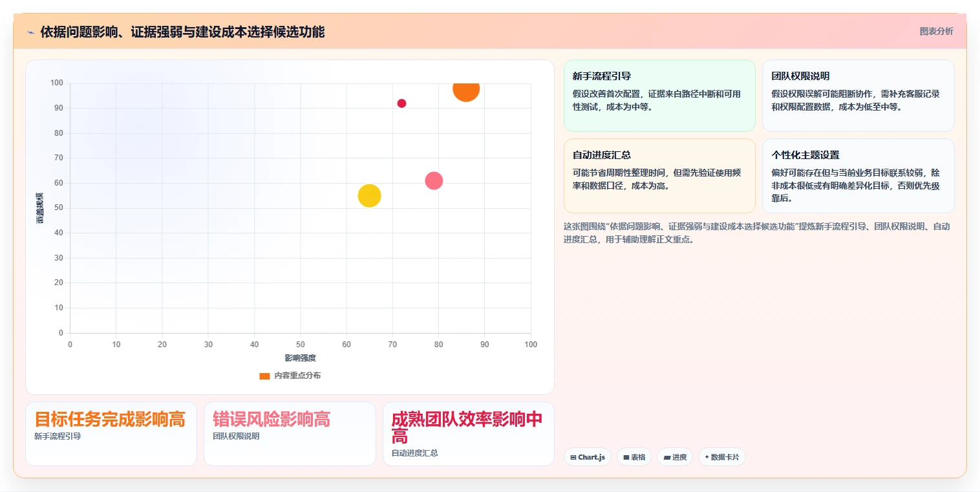Click the Chart.js tag chip
Image resolution: width=980 pixels, height=492 pixels.
tap(588, 457)
